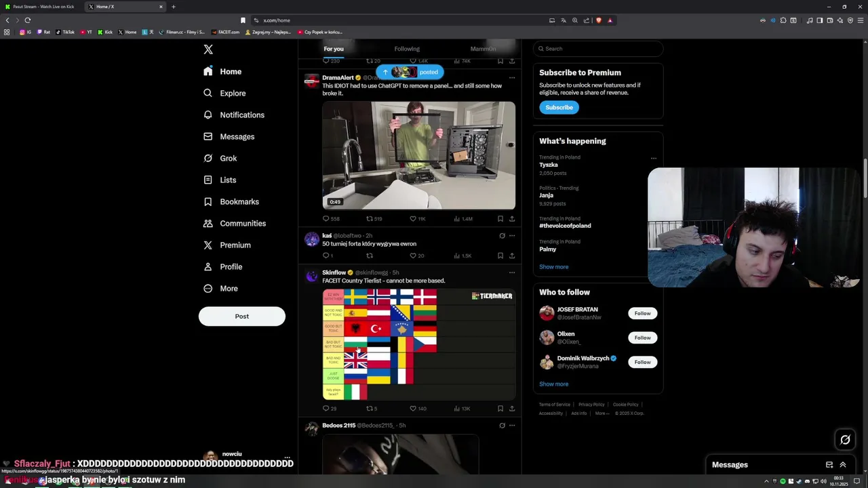Expand the Messages drawer
This screenshot has width=868, height=488.
[x=843, y=465]
